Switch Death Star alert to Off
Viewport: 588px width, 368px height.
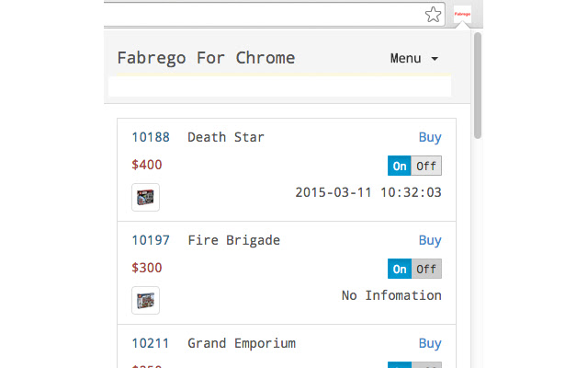click(426, 166)
